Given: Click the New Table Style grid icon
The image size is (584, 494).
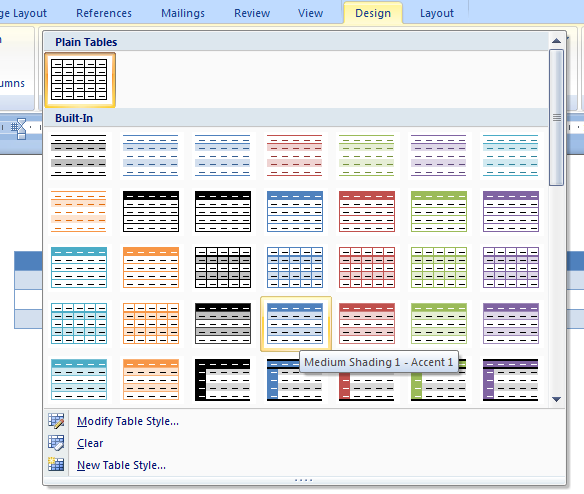Looking at the screenshot, I should point(56,465).
